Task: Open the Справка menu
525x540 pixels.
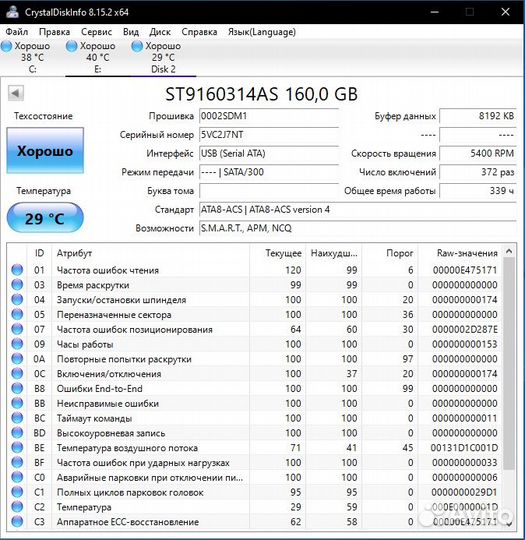Action: 199,32
